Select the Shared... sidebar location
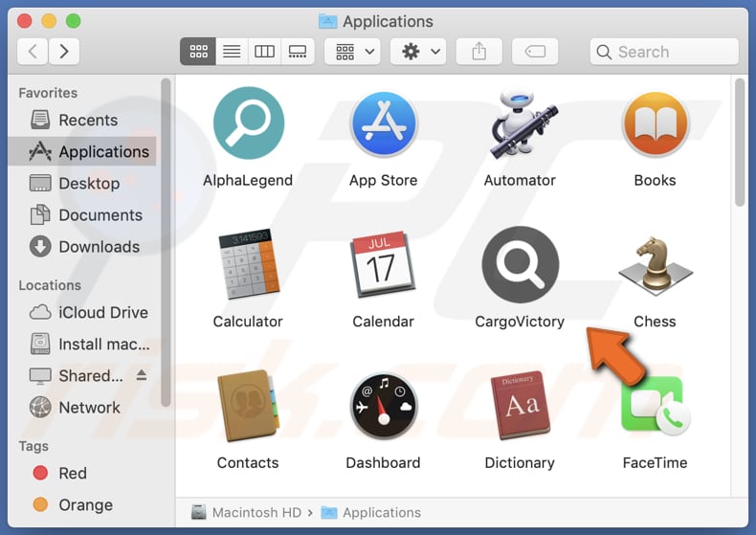Viewport: 756px width, 535px height. pos(82,376)
